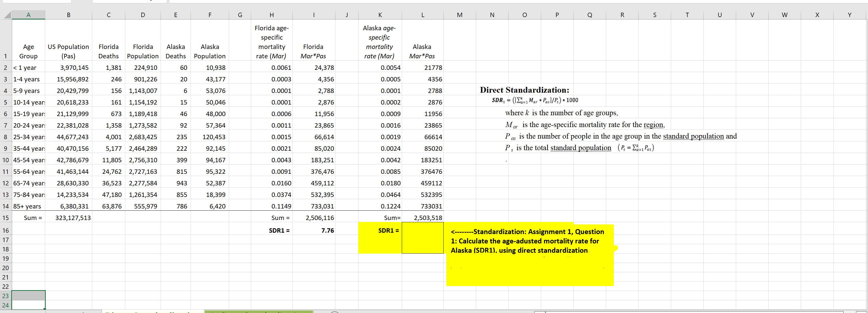Click Alaska Mar*Pas value 21778
The width and height of the screenshot is (868, 313).
(x=422, y=68)
